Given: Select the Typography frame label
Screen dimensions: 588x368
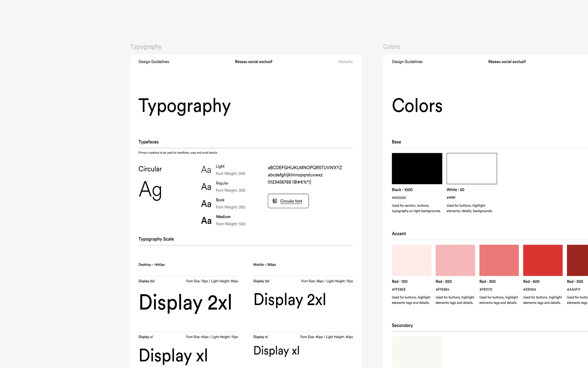Looking at the screenshot, I should coord(146,47).
